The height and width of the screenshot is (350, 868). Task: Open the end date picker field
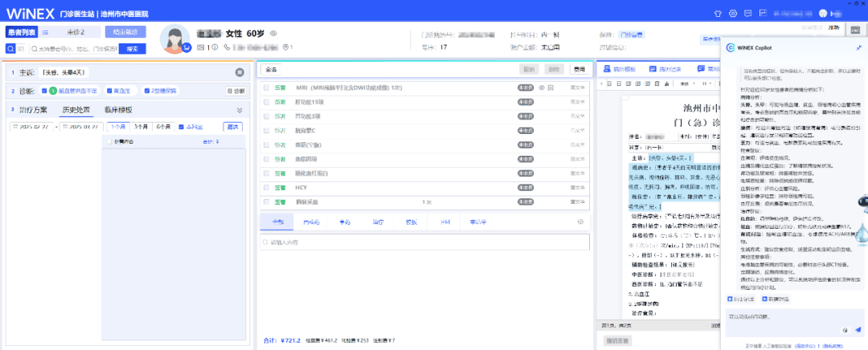(83, 127)
